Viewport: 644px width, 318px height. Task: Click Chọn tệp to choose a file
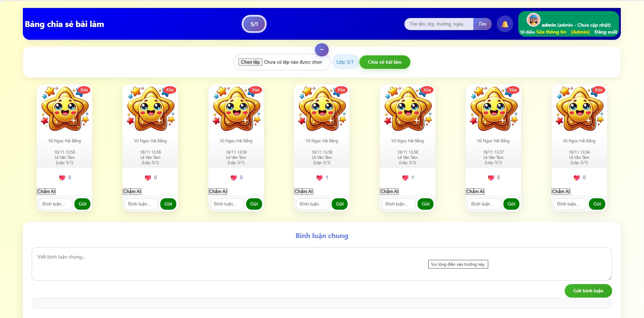pyautogui.click(x=250, y=62)
